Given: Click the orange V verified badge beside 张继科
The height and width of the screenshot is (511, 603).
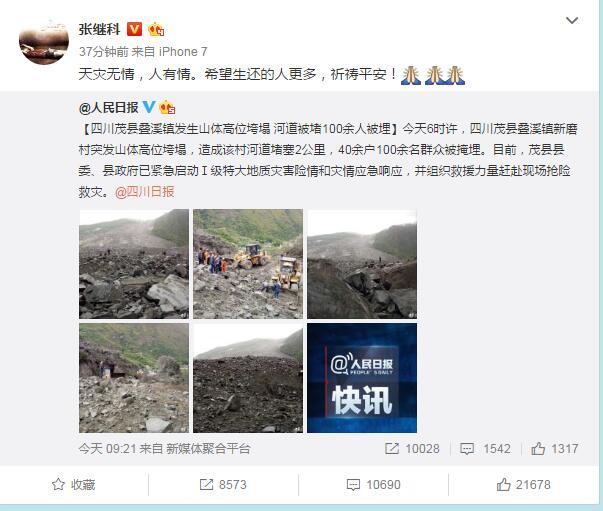Looking at the screenshot, I should [134, 29].
